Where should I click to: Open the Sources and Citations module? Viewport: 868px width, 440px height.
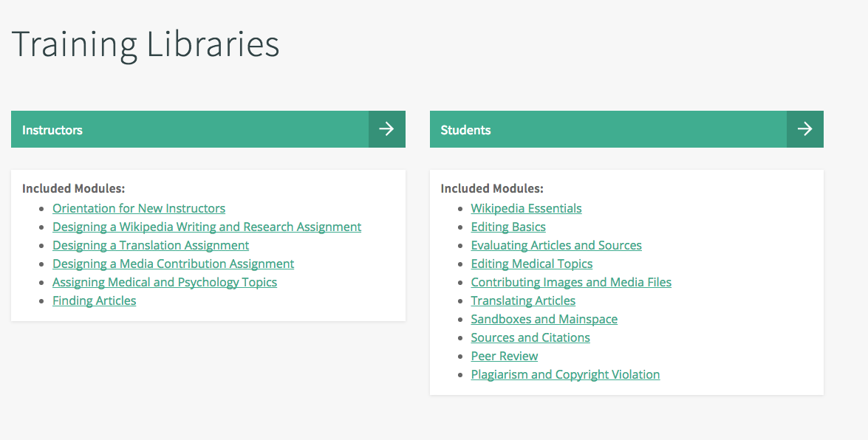(530, 337)
